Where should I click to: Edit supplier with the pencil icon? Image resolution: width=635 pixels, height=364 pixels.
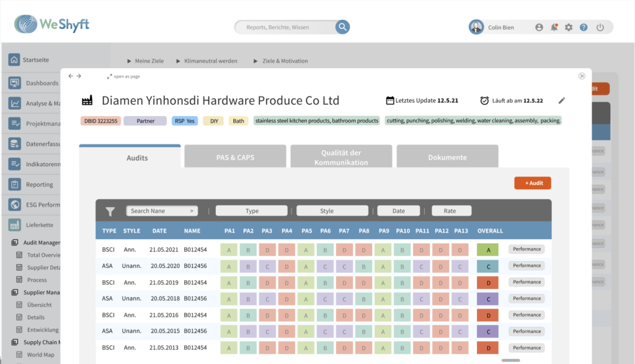[562, 100]
